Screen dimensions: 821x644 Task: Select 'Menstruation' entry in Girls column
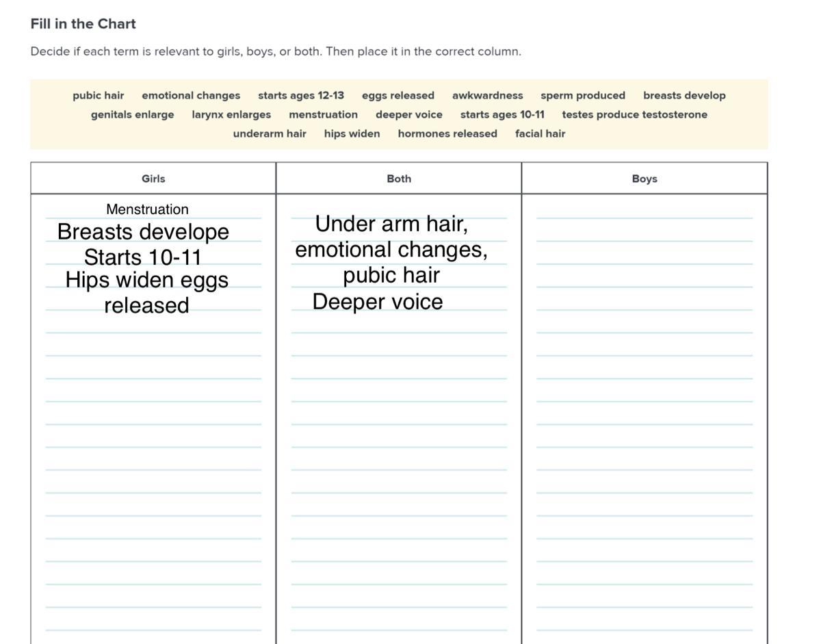pos(147,209)
